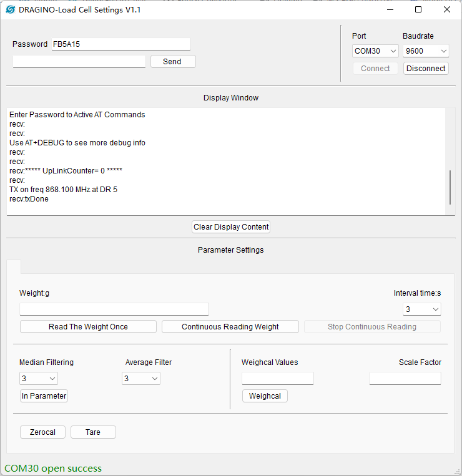Image resolution: width=462 pixels, height=476 pixels.
Task: Click the Weighcal button
Action: tap(265, 396)
